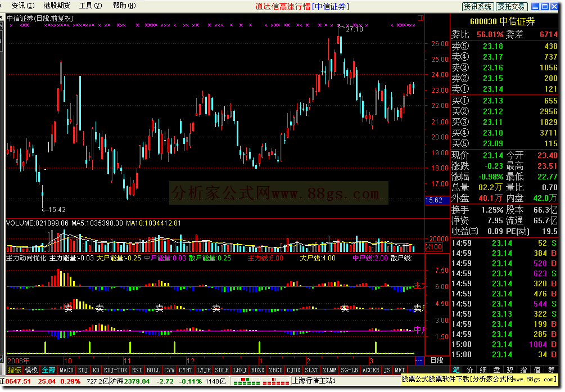Select the 筹 tab in the quote panel
Screen dimensions: 565x392
552,370
